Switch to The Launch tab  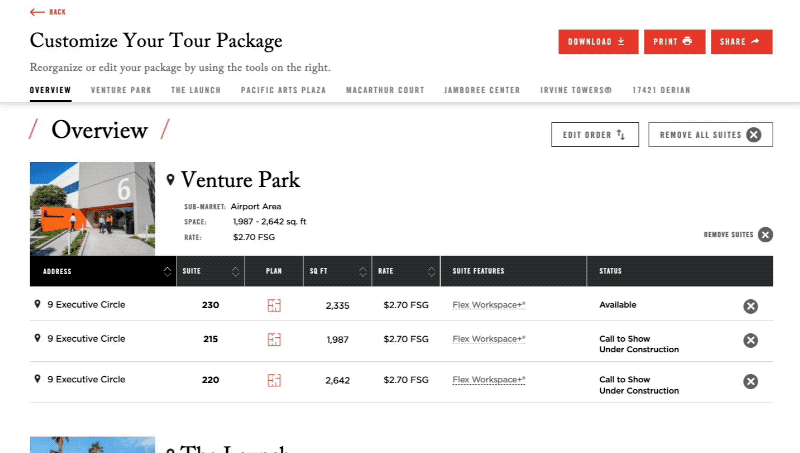196,90
